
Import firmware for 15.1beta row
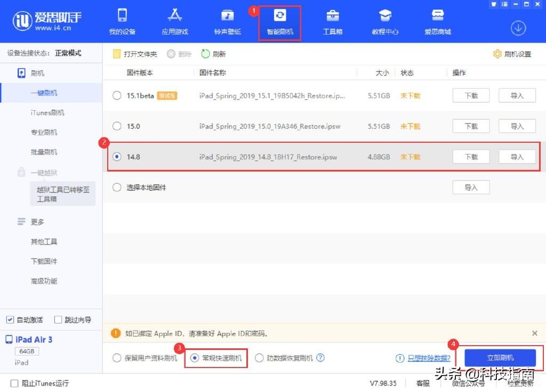tap(517, 95)
